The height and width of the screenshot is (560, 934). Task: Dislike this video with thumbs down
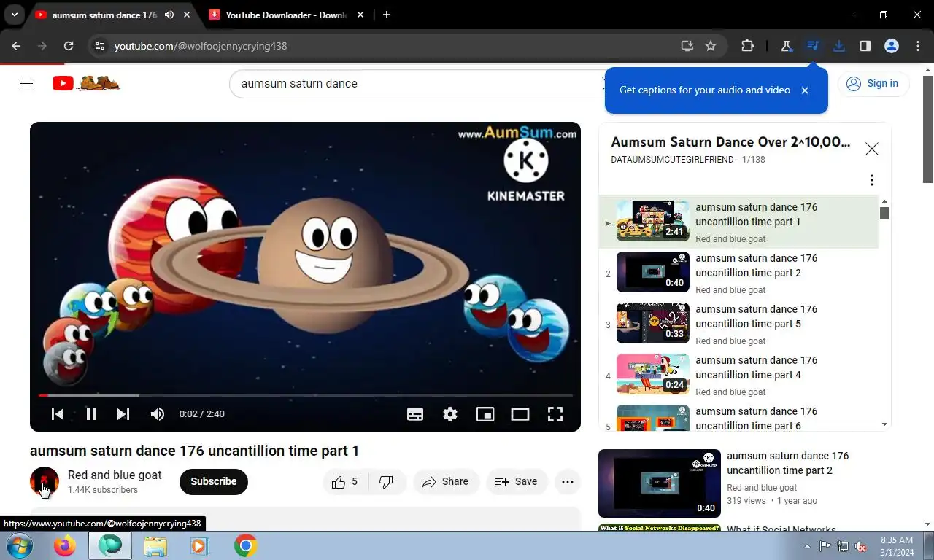(x=387, y=481)
